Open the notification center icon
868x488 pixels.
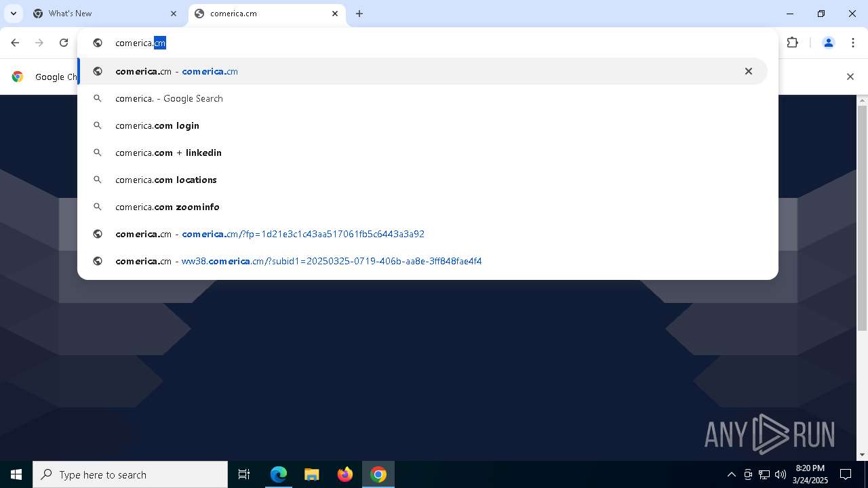(x=846, y=474)
